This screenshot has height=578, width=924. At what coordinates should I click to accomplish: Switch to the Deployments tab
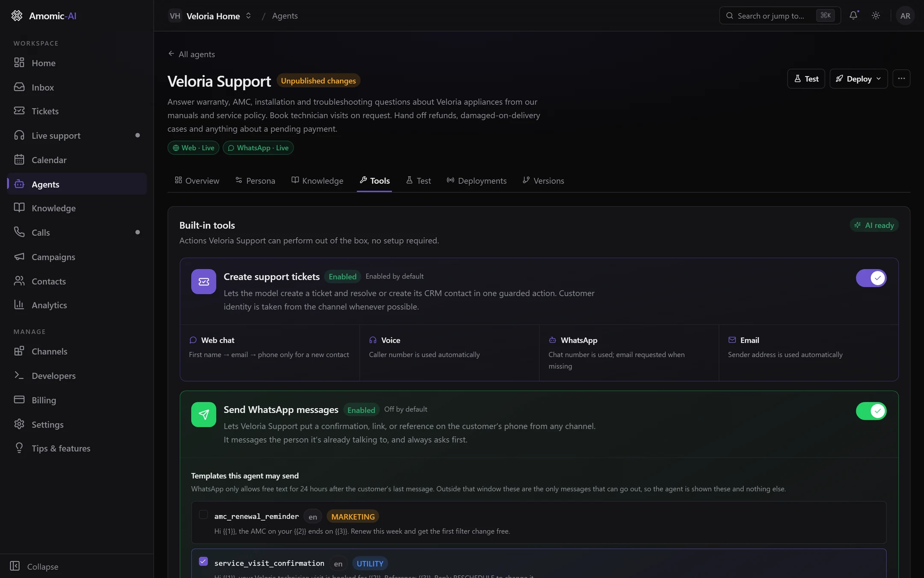pos(477,180)
